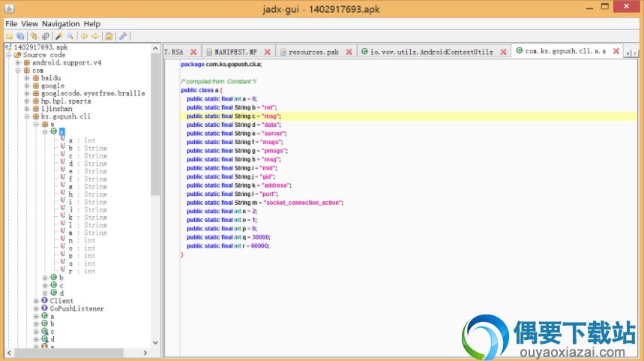Go back with the left arrow icon
This screenshot has height=361, width=644.
pos(84,36)
